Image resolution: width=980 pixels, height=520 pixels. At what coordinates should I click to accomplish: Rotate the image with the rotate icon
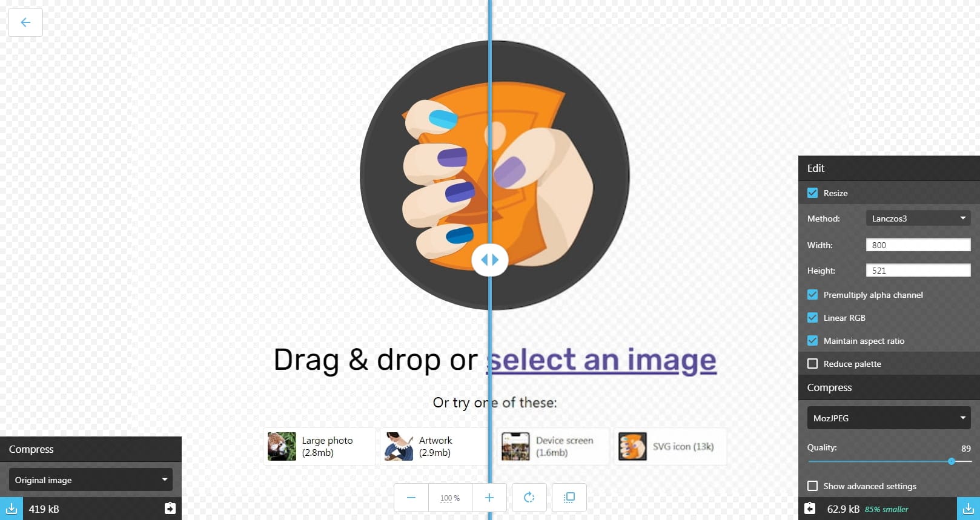[529, 498]
